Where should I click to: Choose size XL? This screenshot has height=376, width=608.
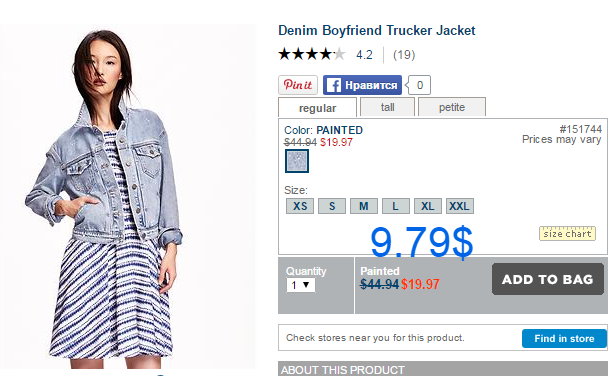428,206
